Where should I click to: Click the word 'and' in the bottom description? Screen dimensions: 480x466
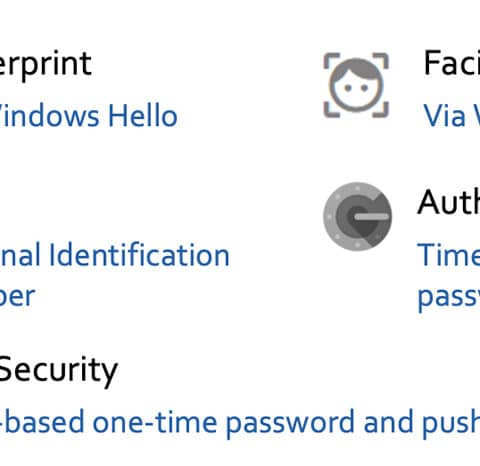pyautogui.click(x=389, y=422)
